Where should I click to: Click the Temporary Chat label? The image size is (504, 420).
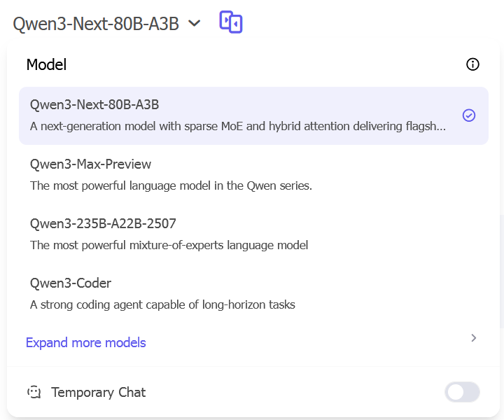[99, 392]
